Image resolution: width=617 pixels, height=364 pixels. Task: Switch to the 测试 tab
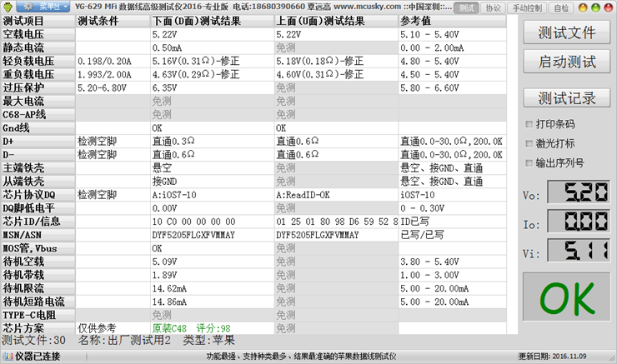click(x=467, y=7)
